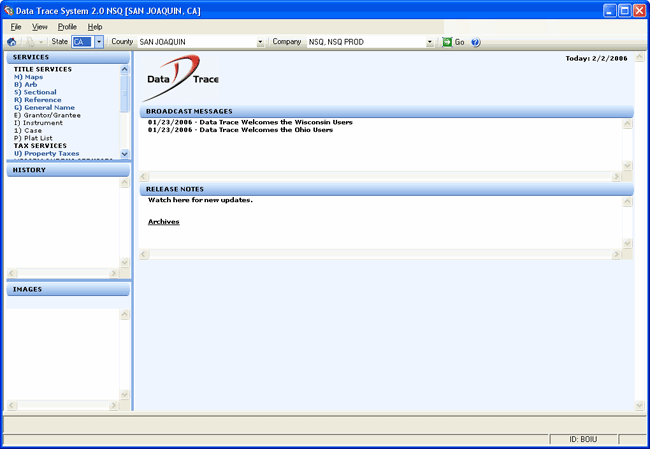Image resolution: width=650 pixels, height=449 pixels.
Task: Click the Wisconsin Users broadcast message
Action: click(250, 122)
